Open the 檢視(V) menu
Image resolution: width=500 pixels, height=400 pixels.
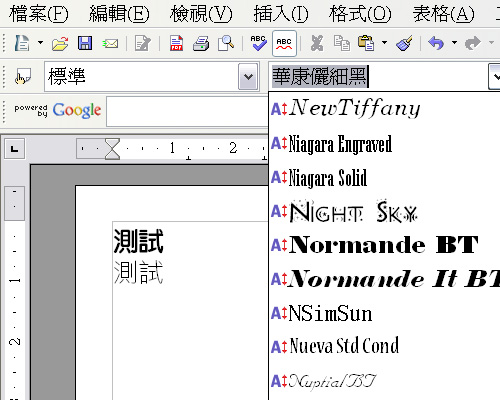click(x=201, y=14)
